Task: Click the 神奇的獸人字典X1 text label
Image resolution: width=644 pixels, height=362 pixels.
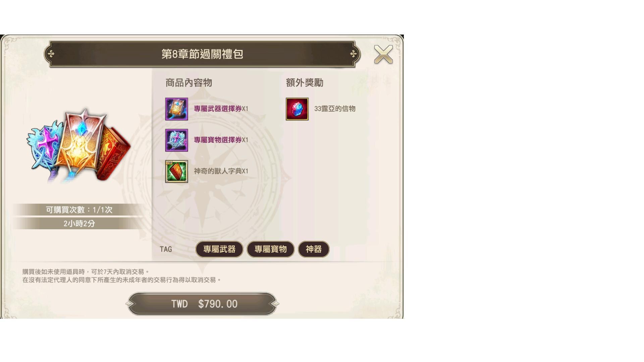Action: click(x=221, y=171)
